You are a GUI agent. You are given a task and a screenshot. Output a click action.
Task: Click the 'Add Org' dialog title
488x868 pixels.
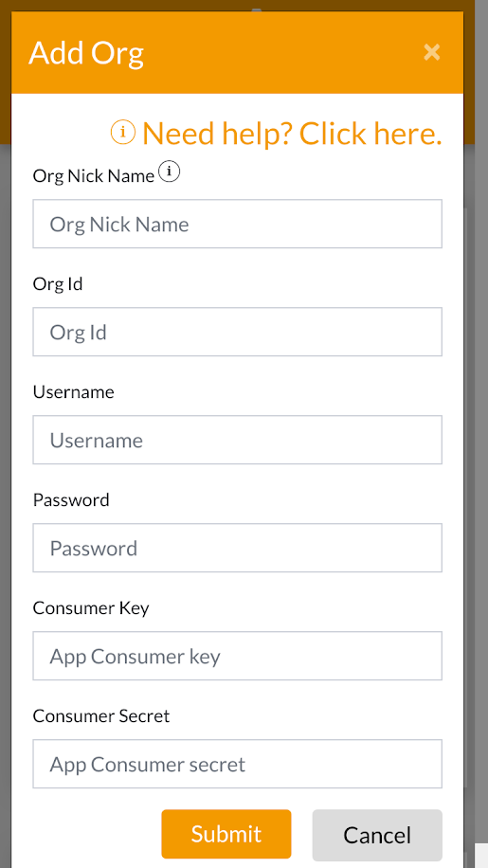click(86, 52)
